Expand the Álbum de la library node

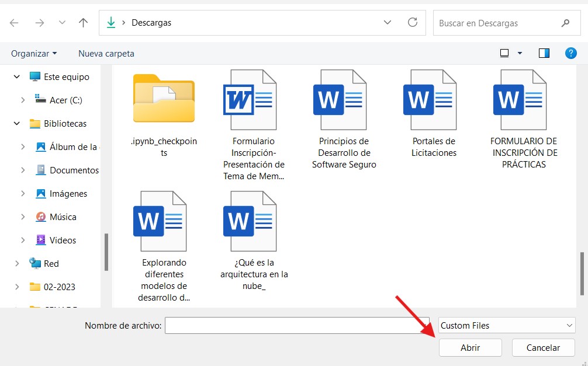[x=23, y=147]
